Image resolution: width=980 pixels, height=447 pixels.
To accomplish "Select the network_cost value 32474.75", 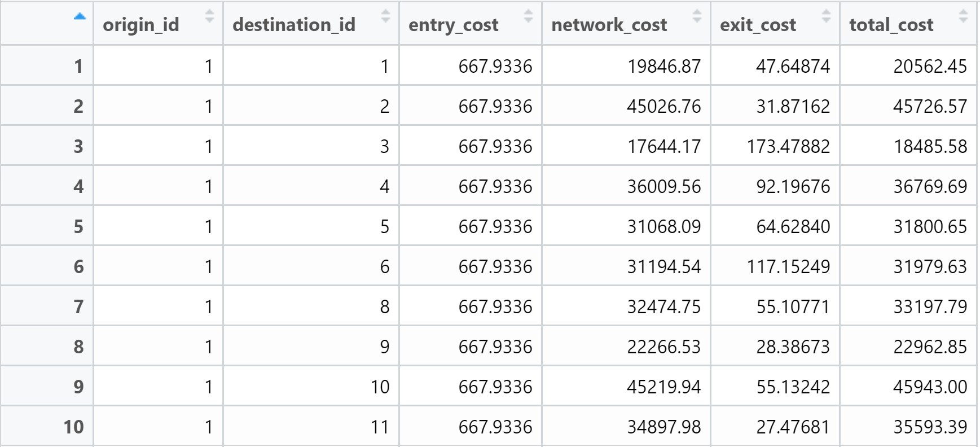I will pos(663,307).
